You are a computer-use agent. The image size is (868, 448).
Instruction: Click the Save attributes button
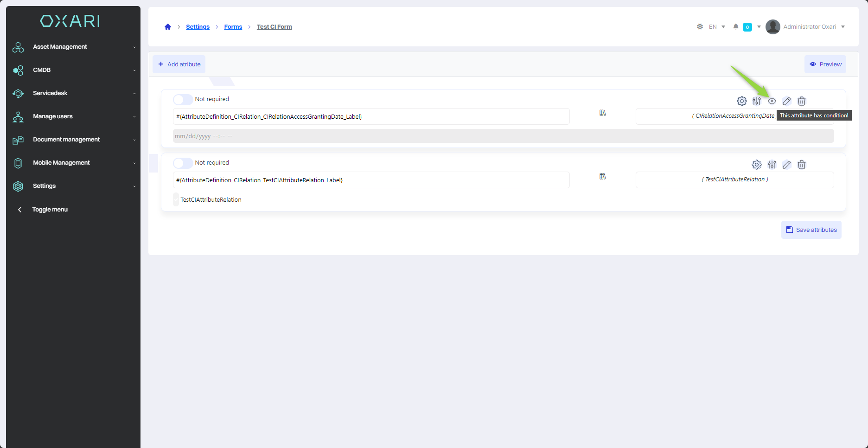click(811, 230)
